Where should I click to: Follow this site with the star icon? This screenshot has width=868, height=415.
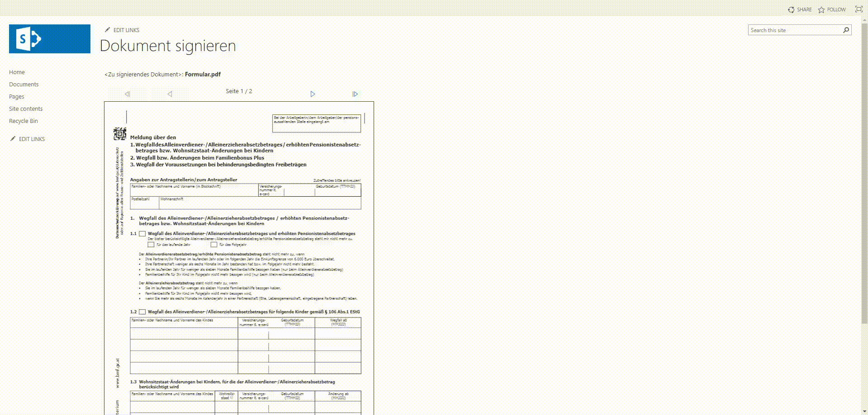point(831,9)
